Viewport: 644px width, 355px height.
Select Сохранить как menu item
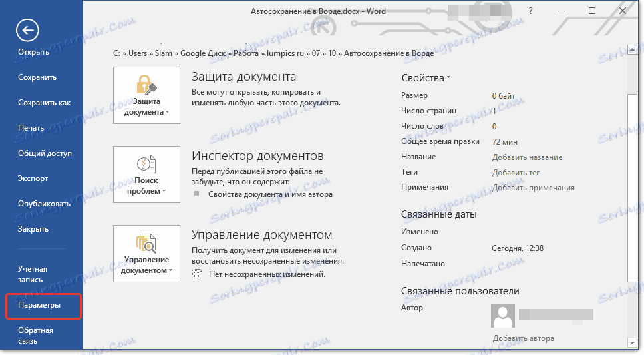pyautogui.click(x=45, y=103)
